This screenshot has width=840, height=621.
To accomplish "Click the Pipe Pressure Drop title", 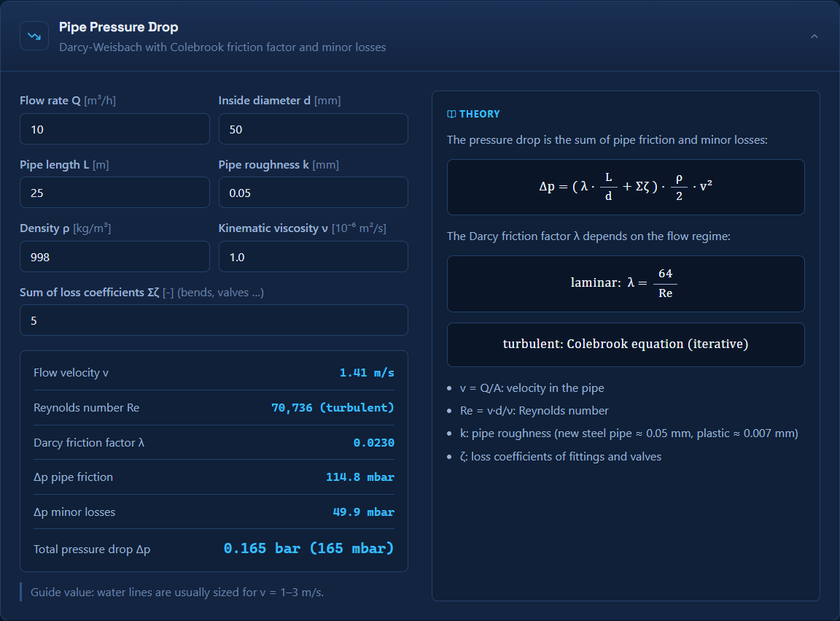I will pos(118,27).
